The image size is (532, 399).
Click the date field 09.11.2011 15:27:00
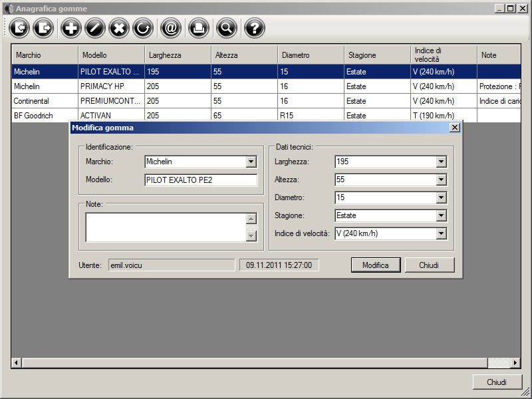pyautogui.click(x=279, y=265)
